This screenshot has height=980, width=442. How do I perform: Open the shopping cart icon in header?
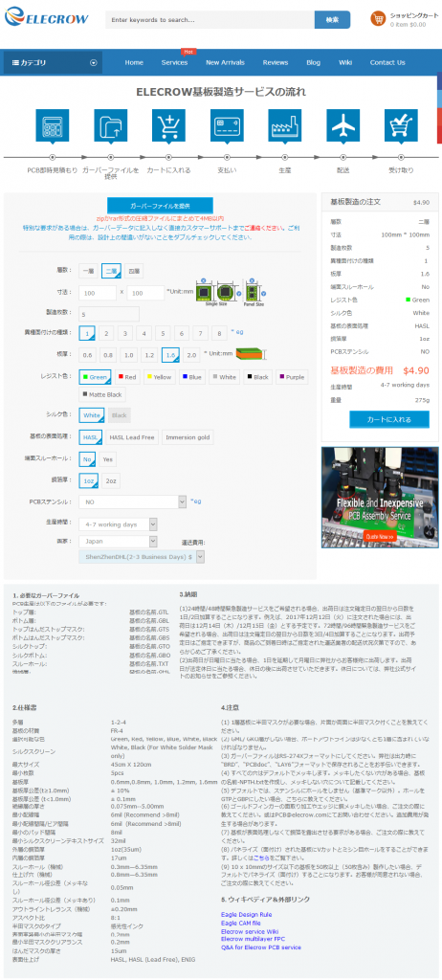tap(378, 19)
